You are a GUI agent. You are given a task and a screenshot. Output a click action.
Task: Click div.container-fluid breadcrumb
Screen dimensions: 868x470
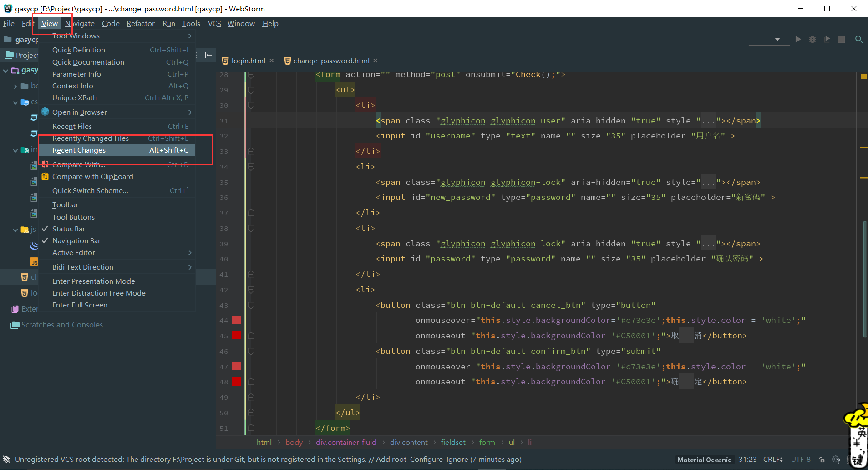(346, 442)
